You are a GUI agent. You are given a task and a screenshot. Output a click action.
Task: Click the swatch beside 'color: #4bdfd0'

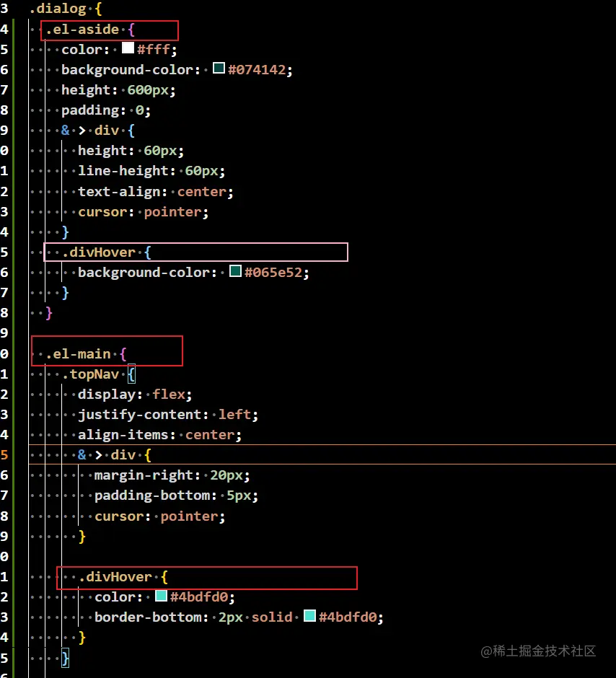click(x=161, y=596)
